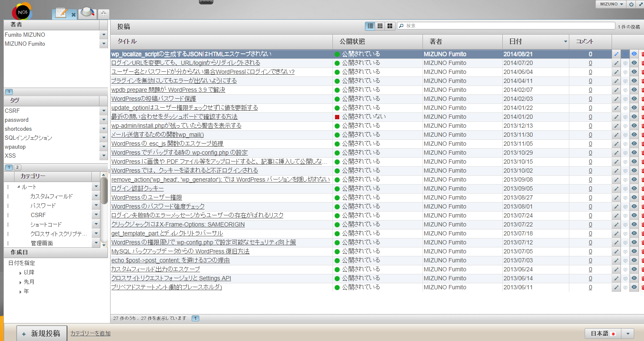644x341 pixels.
Task: Open the WordPressの投稿パスワード保護 post link
Action: coord(154,99)
